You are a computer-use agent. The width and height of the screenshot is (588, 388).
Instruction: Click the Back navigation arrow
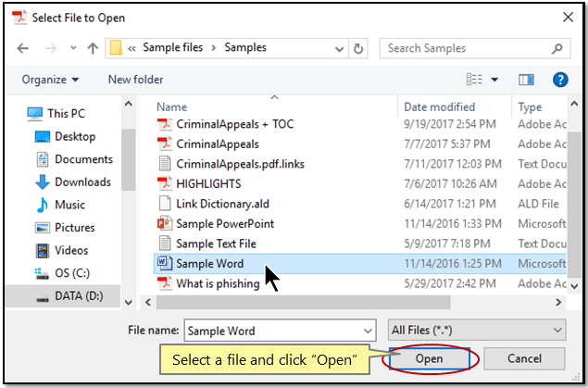click(x=26, y=48)
